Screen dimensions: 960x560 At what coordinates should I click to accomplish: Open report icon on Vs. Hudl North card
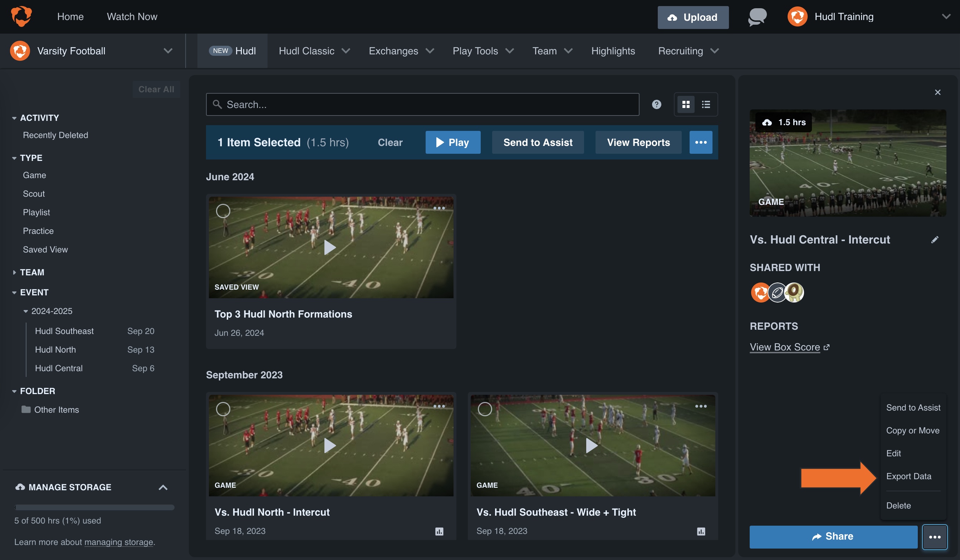coord(439,531)
